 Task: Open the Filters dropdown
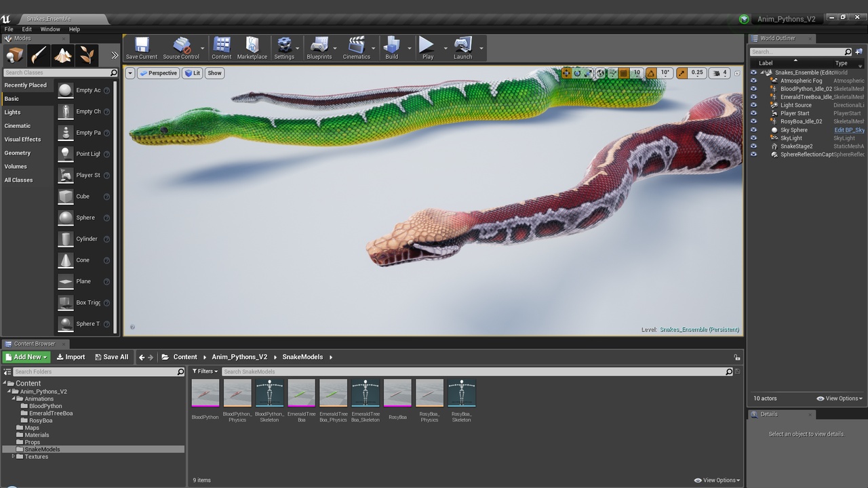[205, 371]
